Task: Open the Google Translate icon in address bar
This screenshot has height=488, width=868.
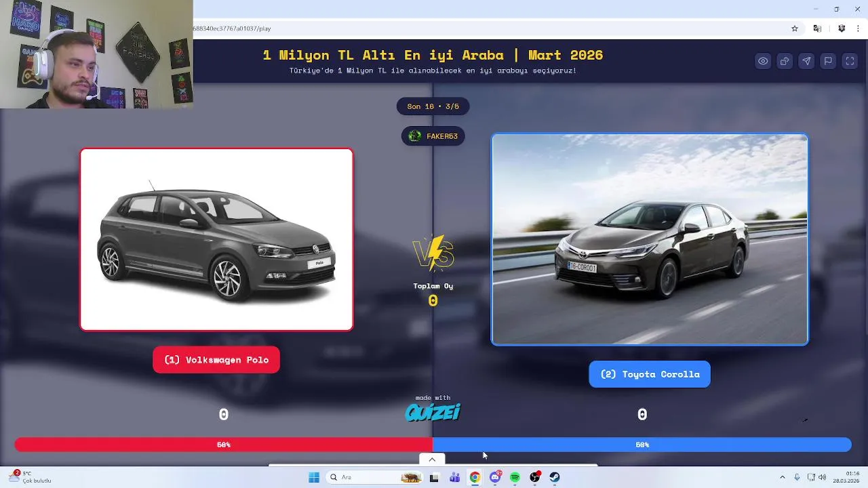Action: (817, 28)
